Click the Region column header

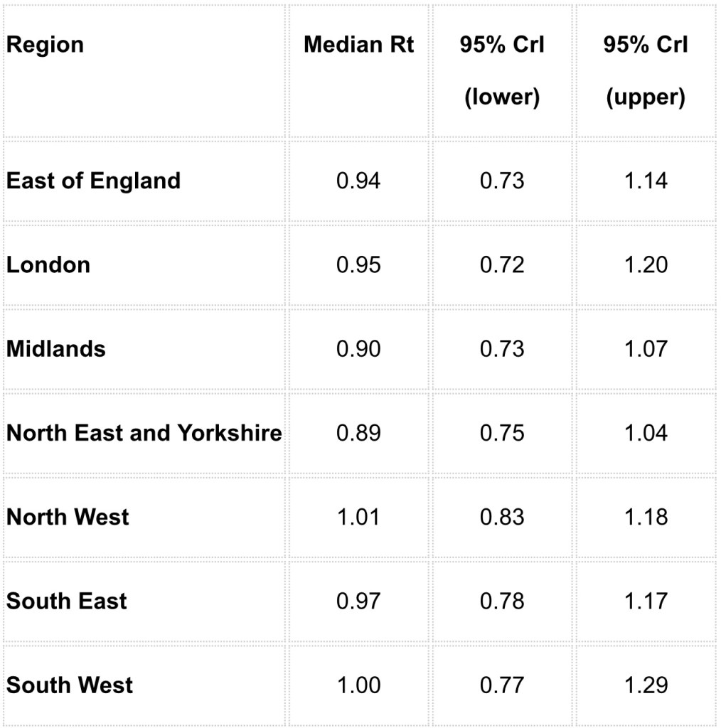click(x=46, y=45)
